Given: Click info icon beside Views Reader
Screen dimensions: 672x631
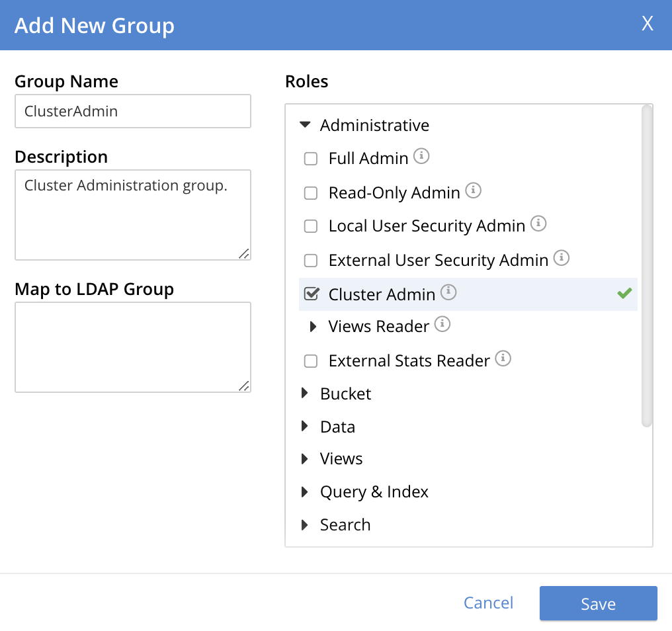Looking at the screenshot, I should click(442, 325).
